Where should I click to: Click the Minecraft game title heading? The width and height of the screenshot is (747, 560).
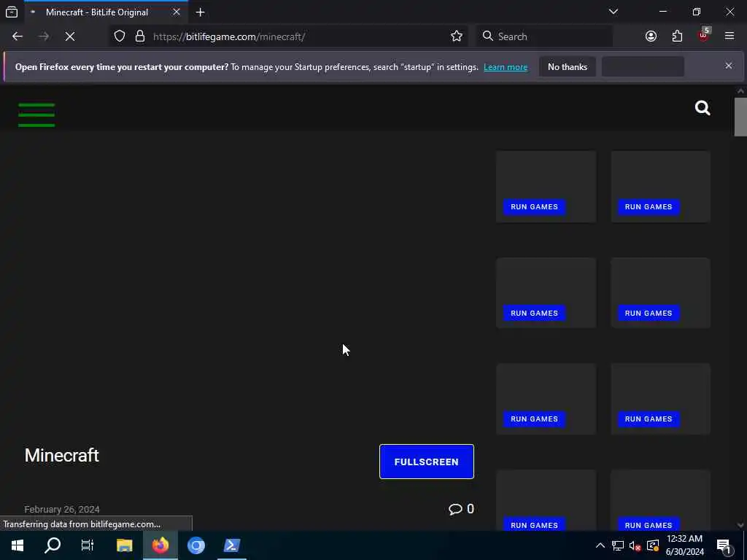tap(62, 455)
